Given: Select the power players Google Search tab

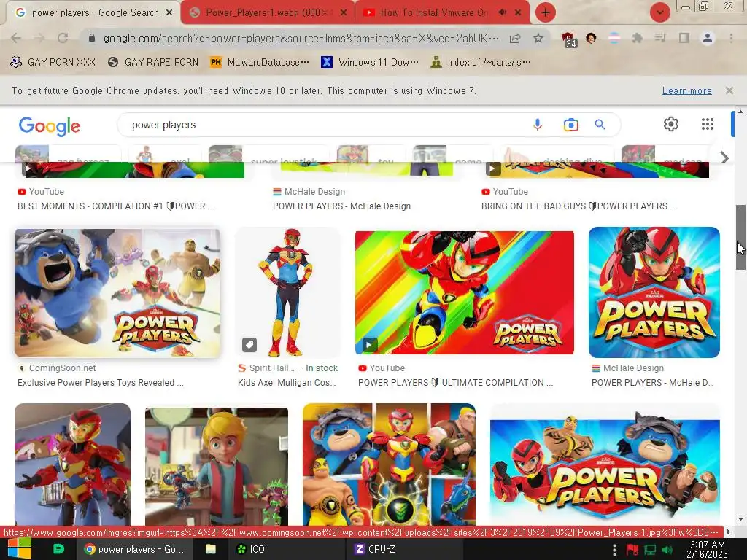Looking at the screenshot, I should [95, 12].
